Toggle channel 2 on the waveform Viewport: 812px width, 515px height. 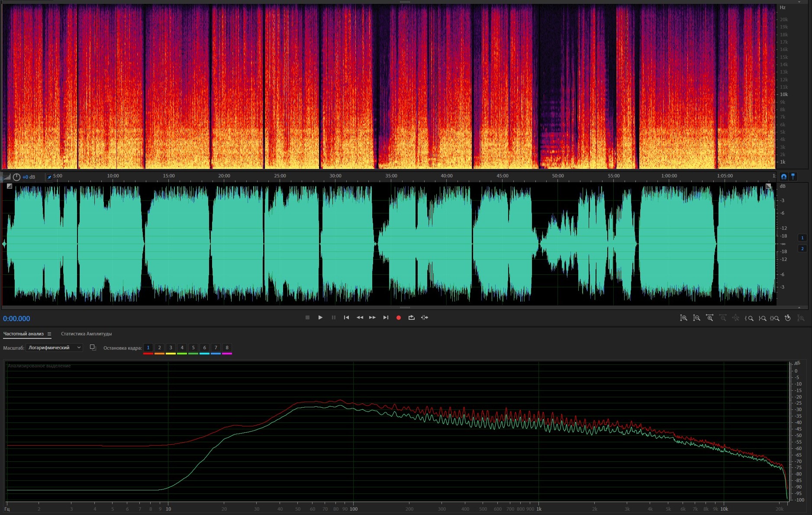802,248
